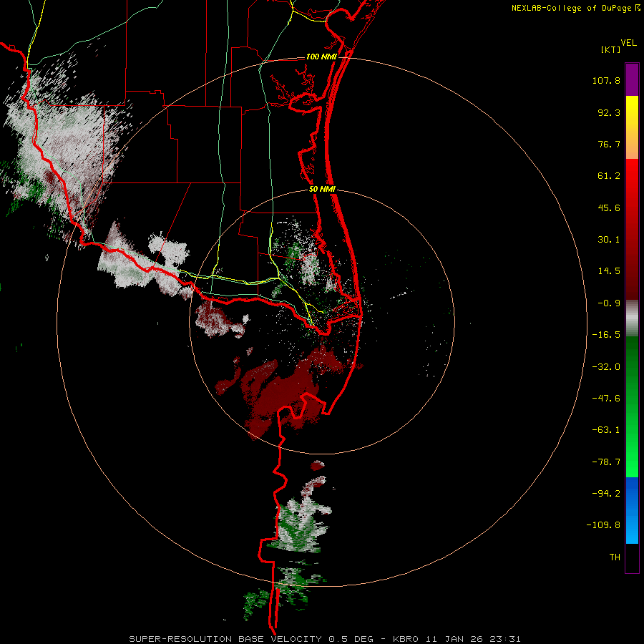This screenshot has height=644, width=644.
Task: Click the -78.7 scale value
Action: tap(606, 462)
